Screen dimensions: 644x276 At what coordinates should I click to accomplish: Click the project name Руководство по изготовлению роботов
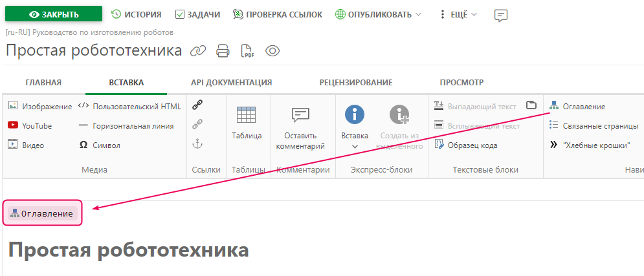click(x=103, y=32)
